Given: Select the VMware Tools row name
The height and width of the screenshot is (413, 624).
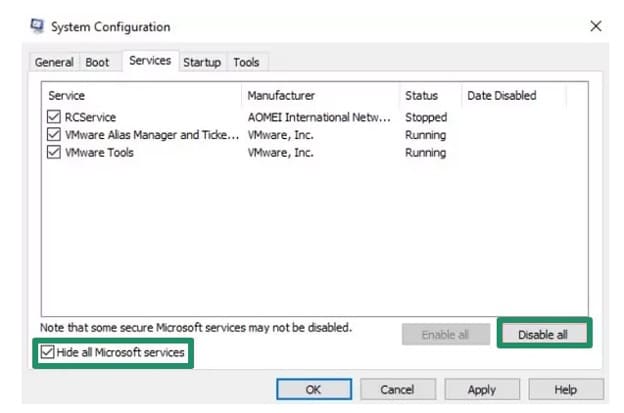Looking at the screenshot, I should tap(99, 152).
